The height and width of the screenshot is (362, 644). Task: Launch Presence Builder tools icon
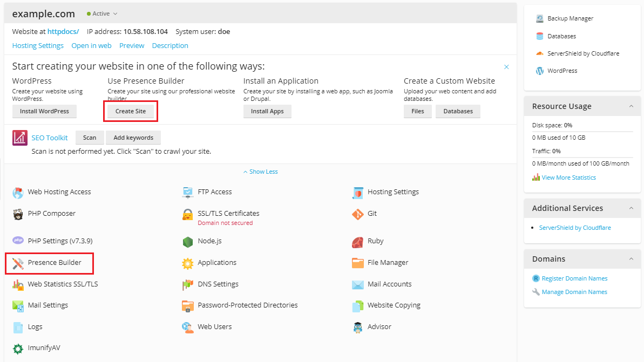pyautogui.click(x=18, y=263)
